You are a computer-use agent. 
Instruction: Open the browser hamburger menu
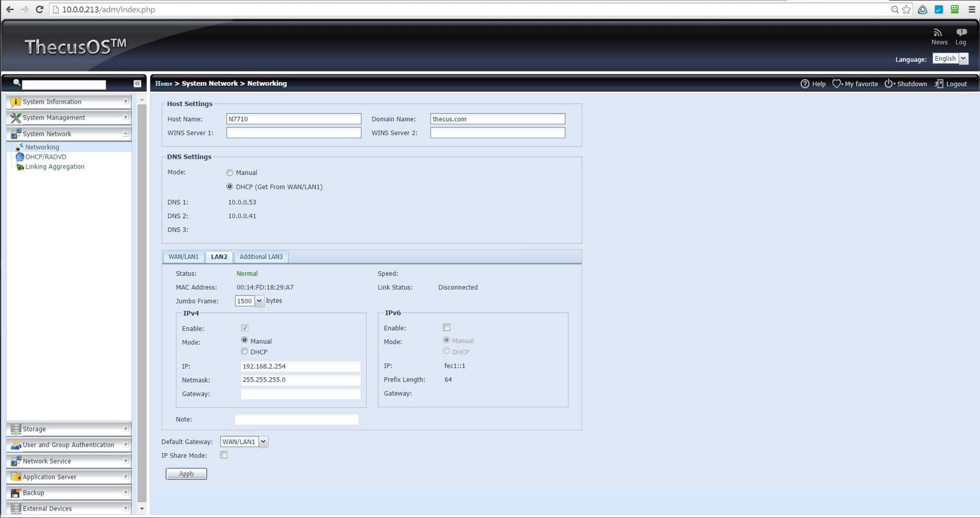pyautogui.click(x=972, y=9)
